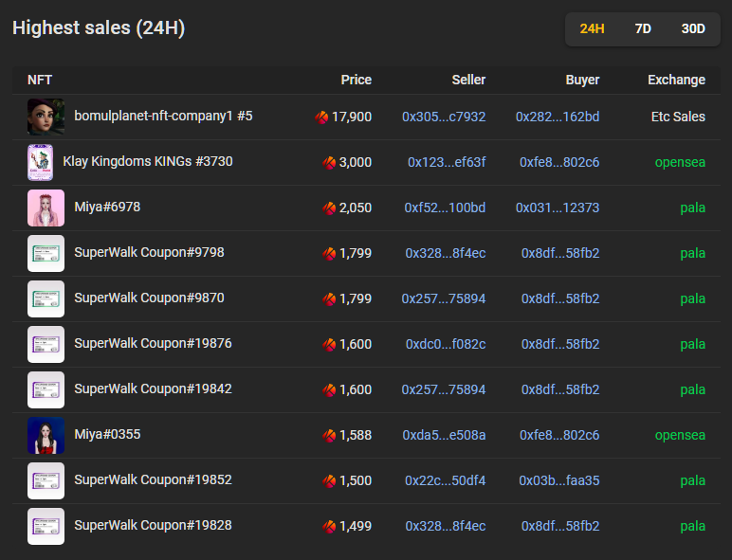Viewport: 732px width, 560px height.
Task: Switch to the 7D time range tab
Action: tap(643, 29)
